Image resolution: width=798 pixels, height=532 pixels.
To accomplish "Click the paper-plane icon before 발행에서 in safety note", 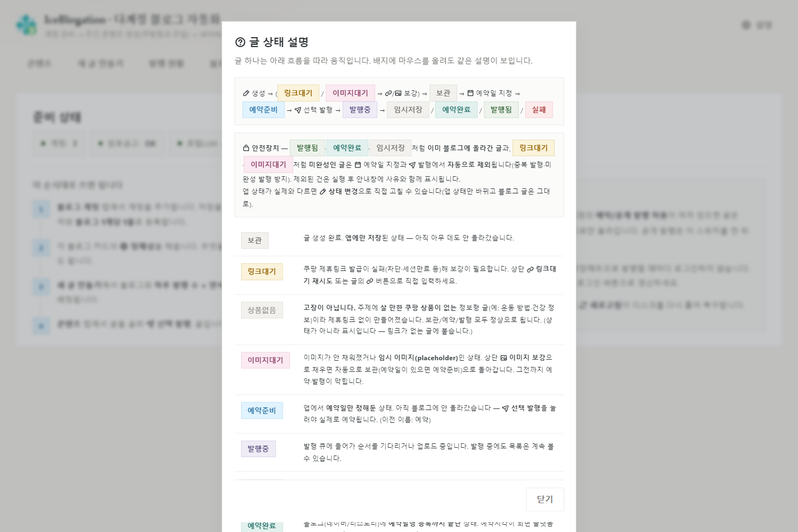I will click(x=412, y=165).
